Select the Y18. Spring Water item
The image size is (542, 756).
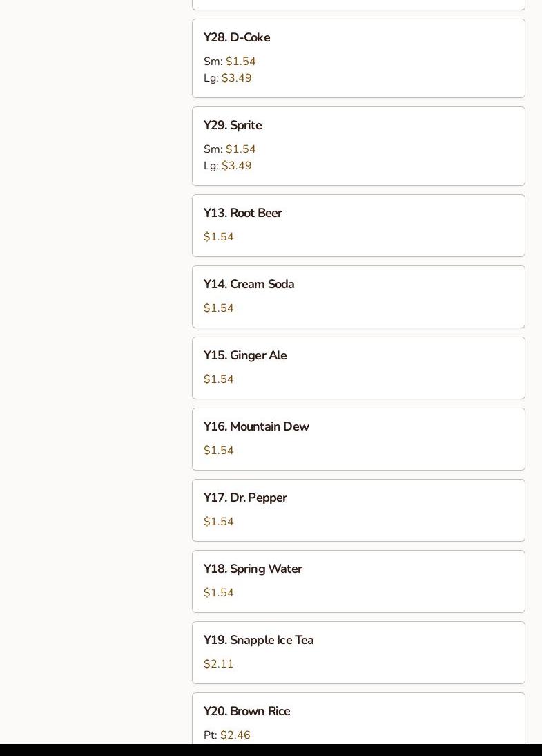pos(253,569)
